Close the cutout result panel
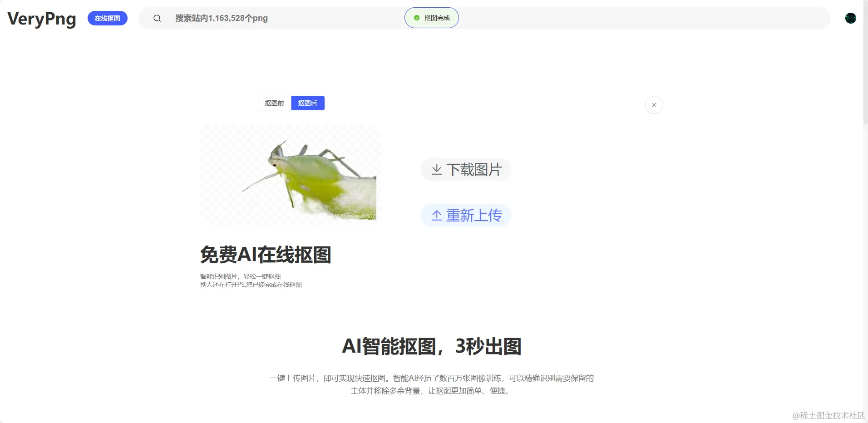This screenshot has height=423, width=868. pos(654,105)
